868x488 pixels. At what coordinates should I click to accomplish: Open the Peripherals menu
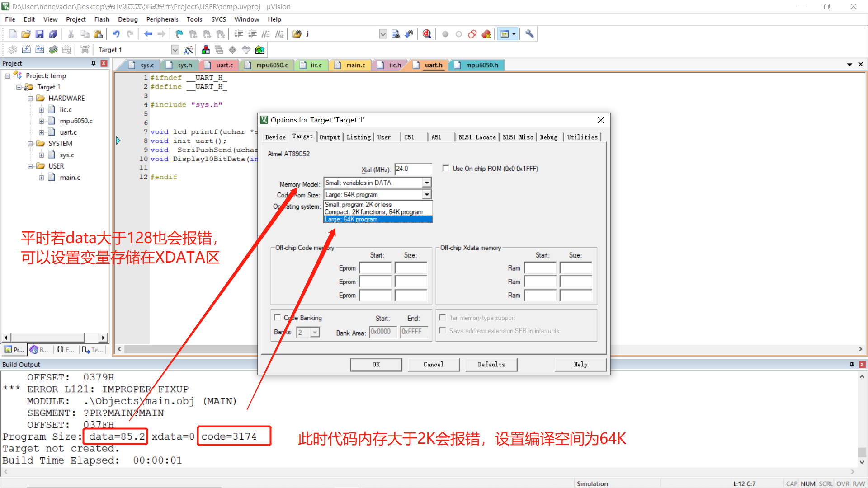(162, 19)
